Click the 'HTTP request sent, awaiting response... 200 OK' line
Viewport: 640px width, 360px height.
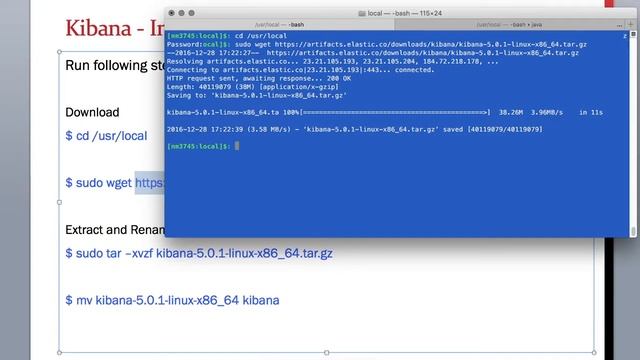click(x=259, y=78)
